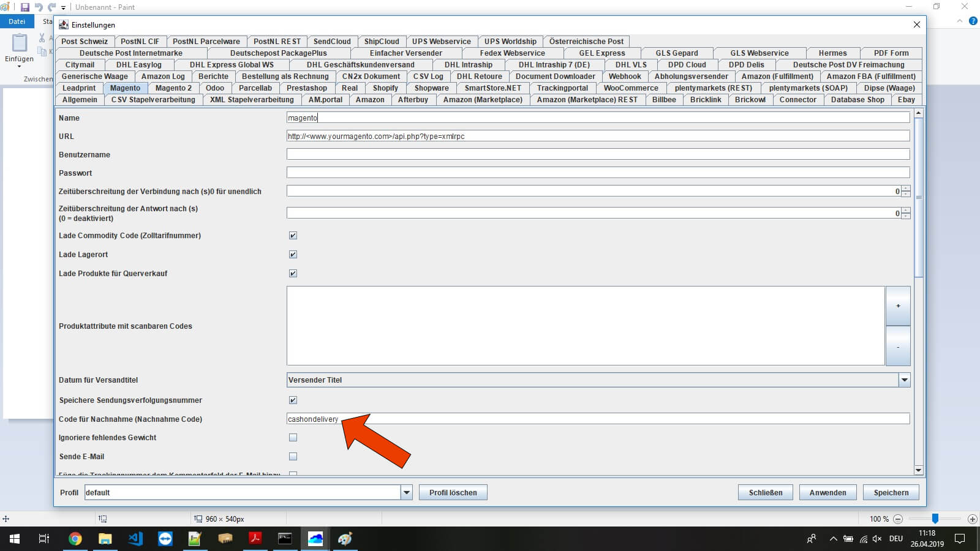
Task: Open Notepad++ icon on taskbar
Action: tap(195, 539)
